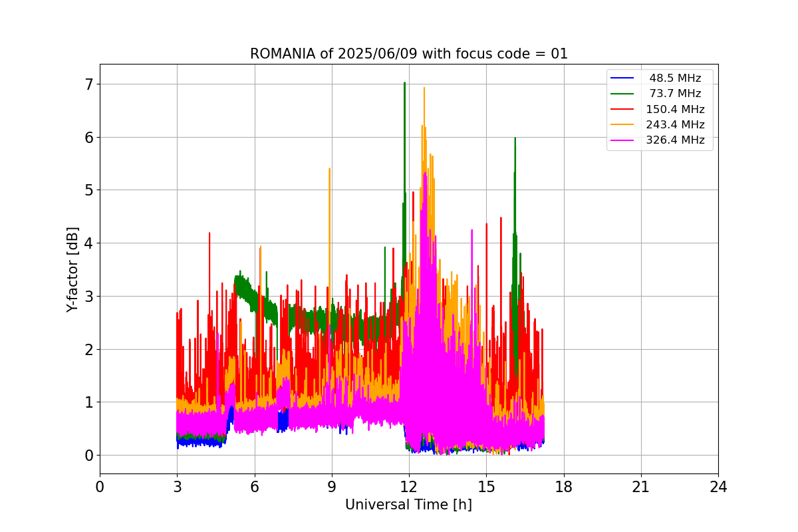The width and height of the screenshot is (798, 532).
Task: Click the plot title mentioning ROMANIA
Action: tap(409, 54)
